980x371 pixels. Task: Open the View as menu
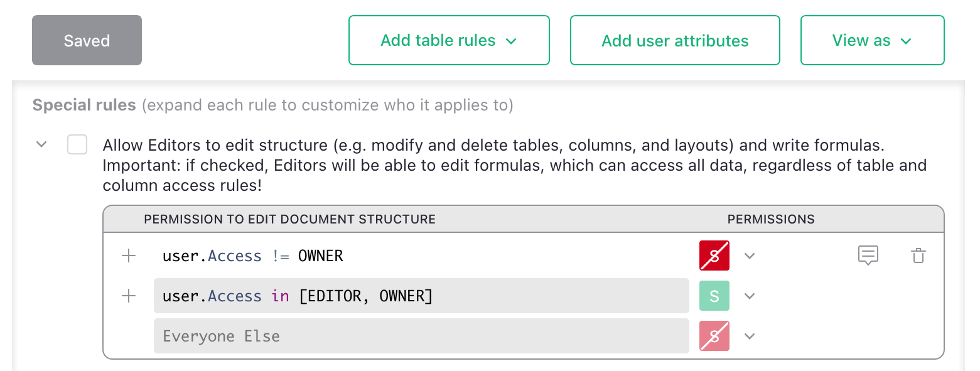[x=872, y=41]
